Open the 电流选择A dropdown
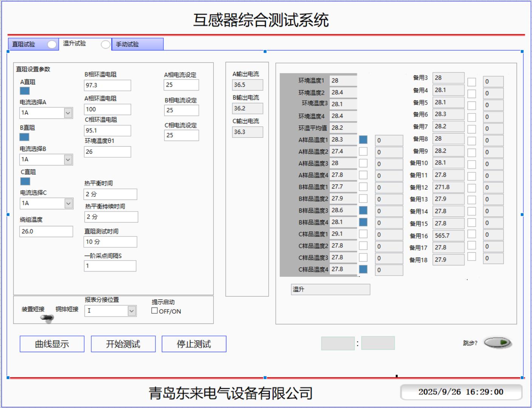 68,113
